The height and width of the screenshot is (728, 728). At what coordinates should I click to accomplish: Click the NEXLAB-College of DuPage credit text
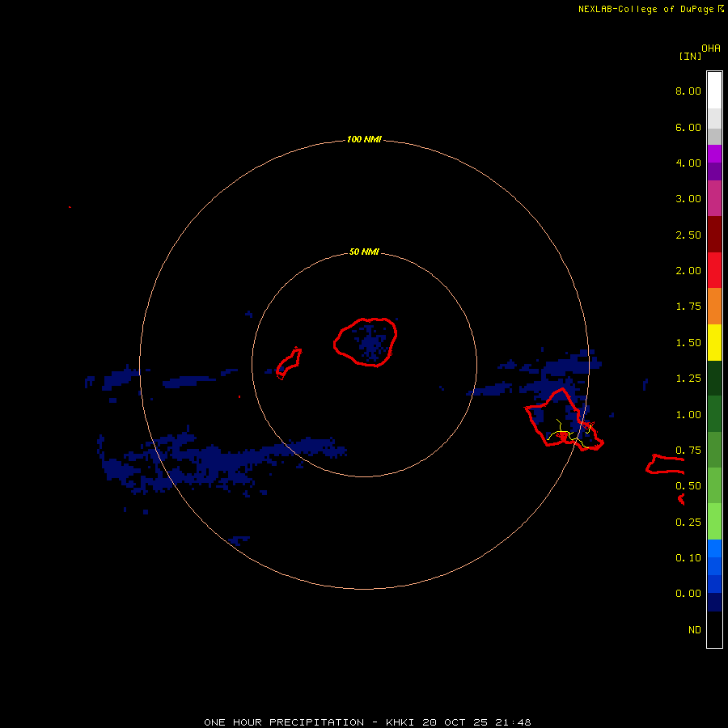point(645,9)
